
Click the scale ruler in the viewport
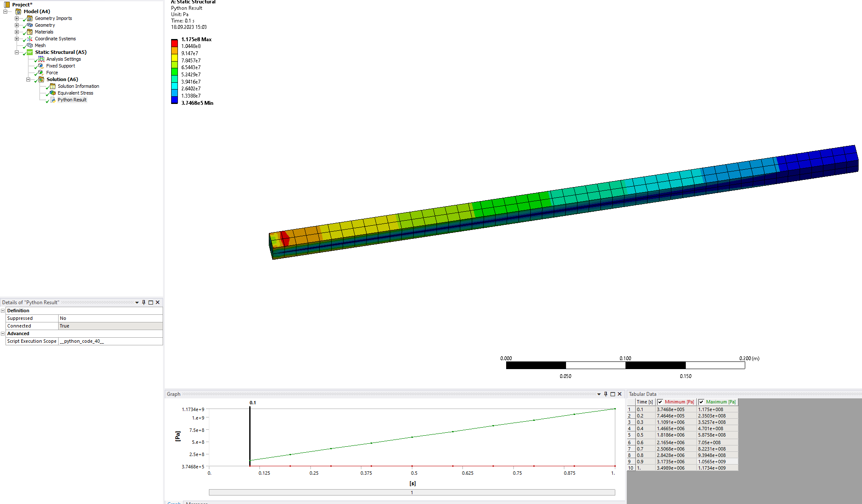(625, 365)
